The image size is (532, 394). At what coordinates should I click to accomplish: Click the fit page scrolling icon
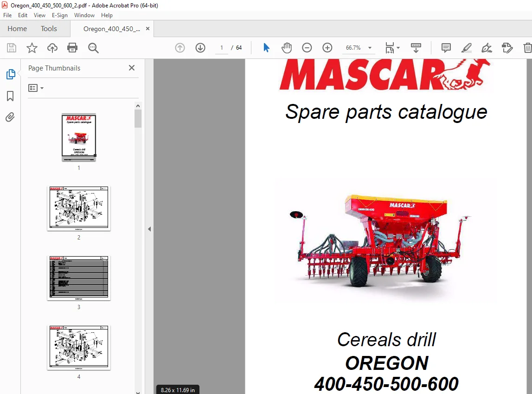(390, 48)
